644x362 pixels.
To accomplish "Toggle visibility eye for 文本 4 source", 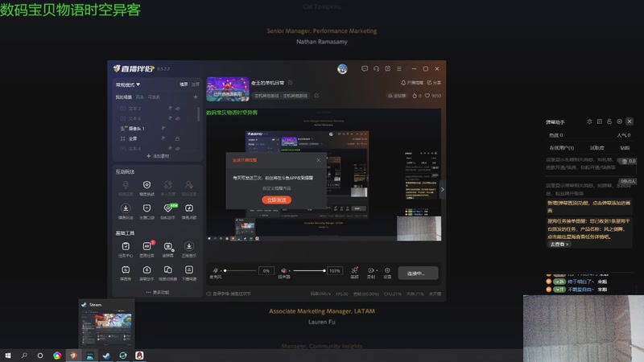I will [x=178, y=149].
